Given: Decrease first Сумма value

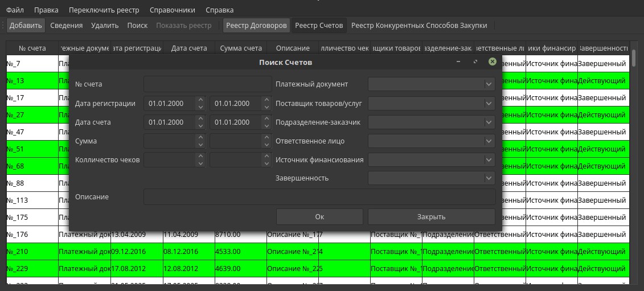Looking at the screenshot, I should click(200, 145).
